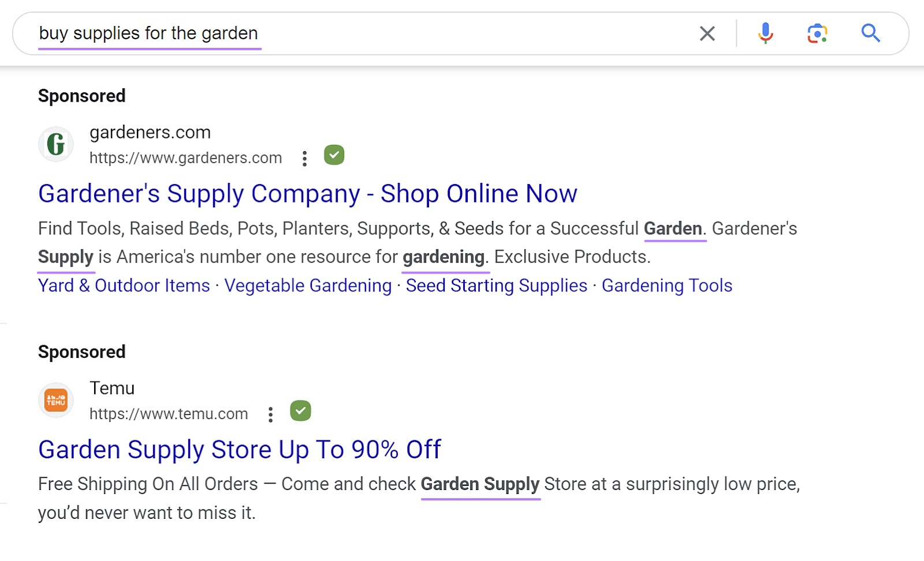The width and height of the screenshot is (924, 561).
Task: Click the green verified badge on the Temu ad
Action: (x=300, y=411)
